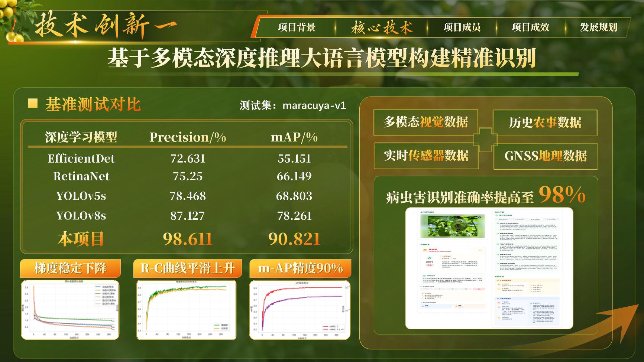Click the 多模态视觉数据 box
The height and width of the screenshot is (362, 644).
(x=426, y=122)
